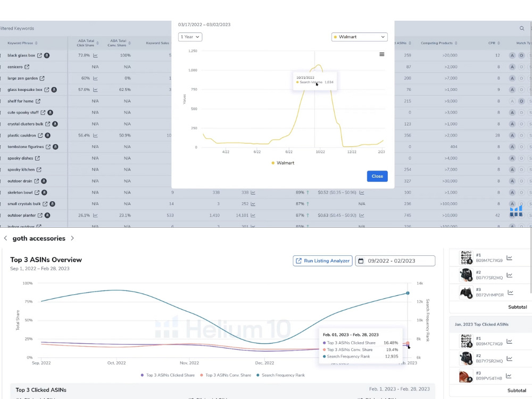Open the Helium 10 floating widget icon

pyautogui.click(x=516, y=210)
